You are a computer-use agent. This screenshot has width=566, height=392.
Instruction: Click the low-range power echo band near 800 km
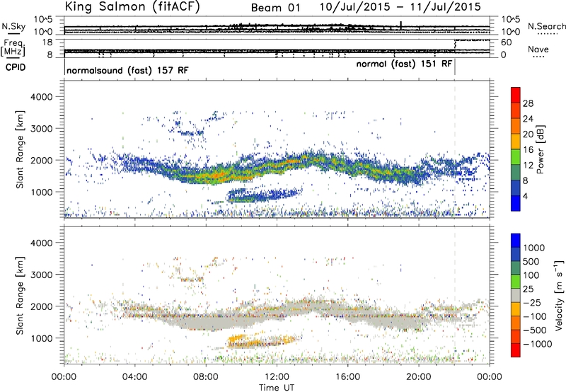pos(263,195)
